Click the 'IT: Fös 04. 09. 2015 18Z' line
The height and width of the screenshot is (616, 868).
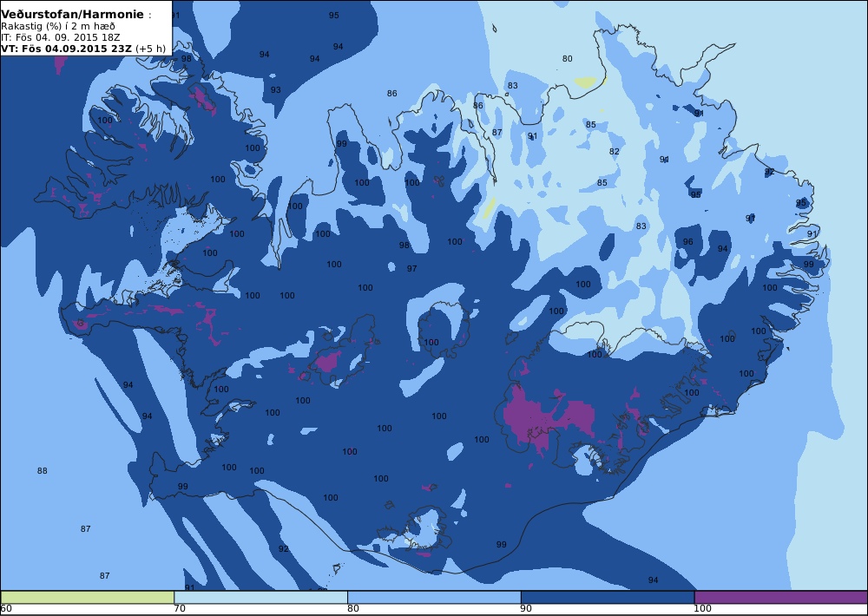61,37
